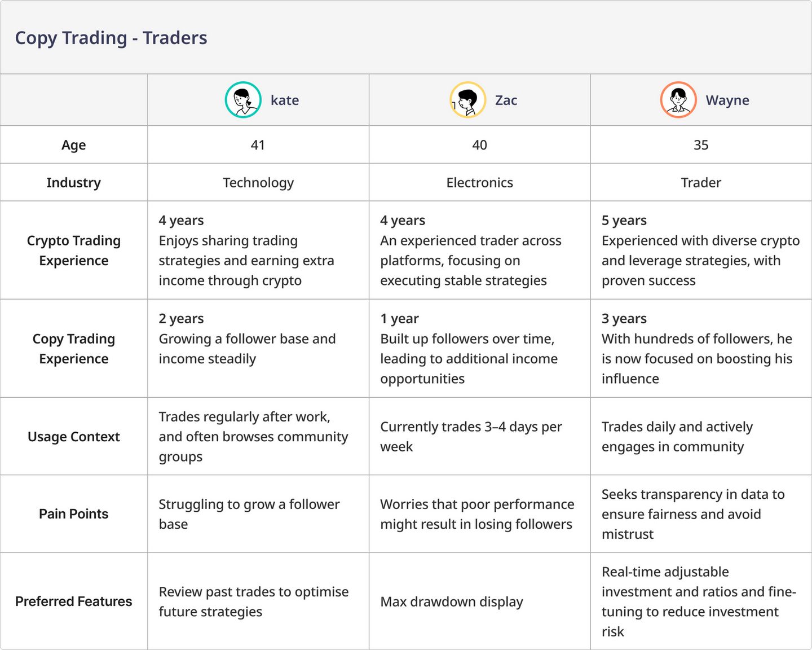Click kate's age value 41
The height and width of the screenshot is (650, 812).
point(258,145)
